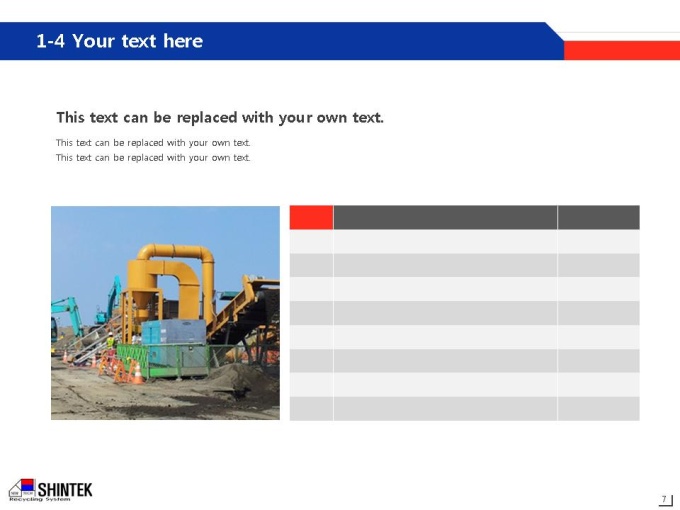
Task: Select the second small body text line
Action: (153, 157)
